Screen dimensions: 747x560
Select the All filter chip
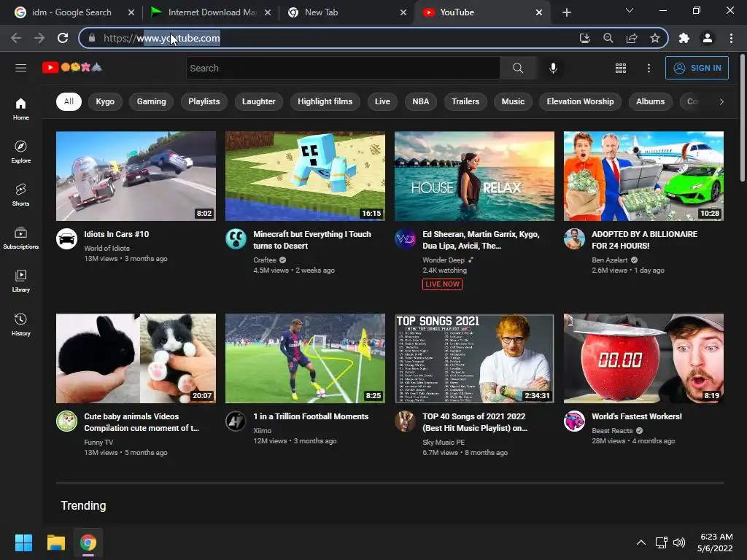point(69,101)
